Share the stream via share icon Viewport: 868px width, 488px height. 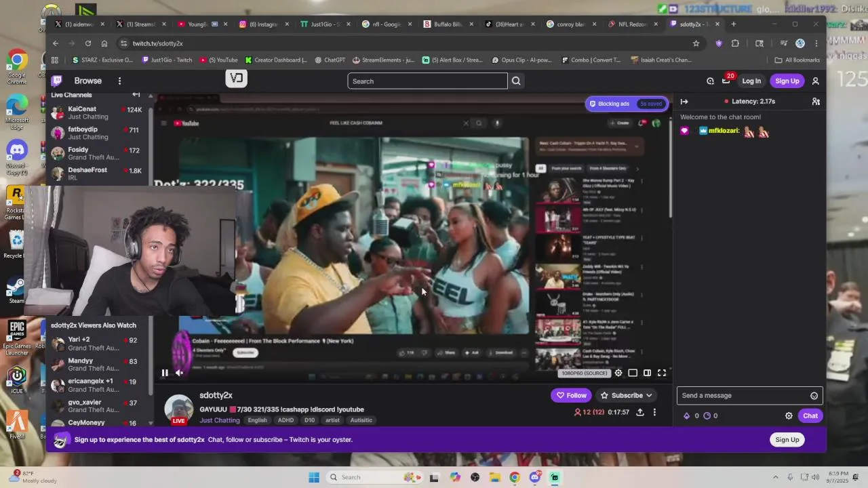click(x=639, y=412)
